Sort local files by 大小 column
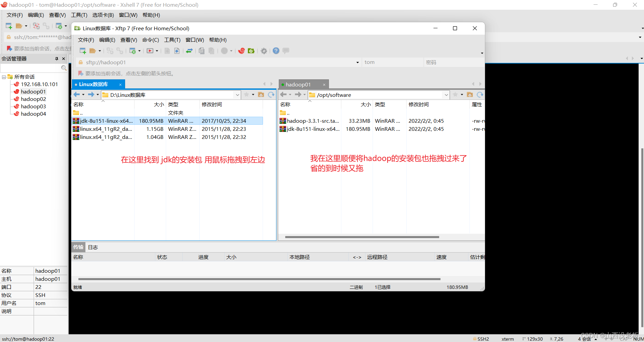644x342 pixels. click(150, 105)
